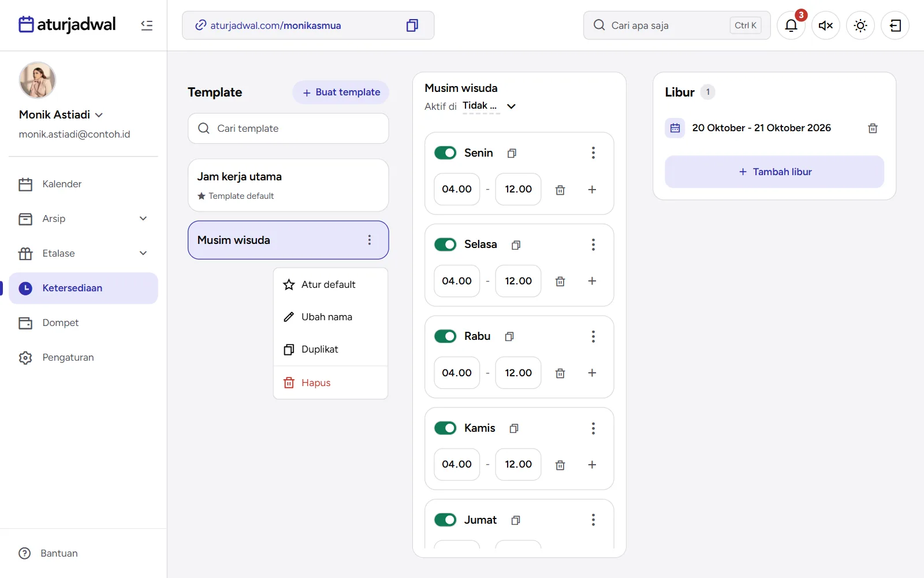The image size is (924, 578).
Task: Expand the Etalase sidebar section
Action: 143,253
